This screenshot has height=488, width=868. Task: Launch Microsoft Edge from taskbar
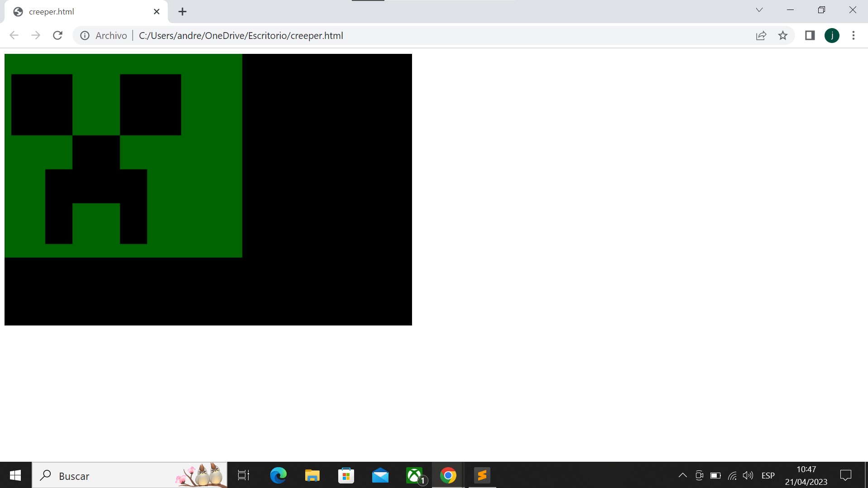(278, 475)
